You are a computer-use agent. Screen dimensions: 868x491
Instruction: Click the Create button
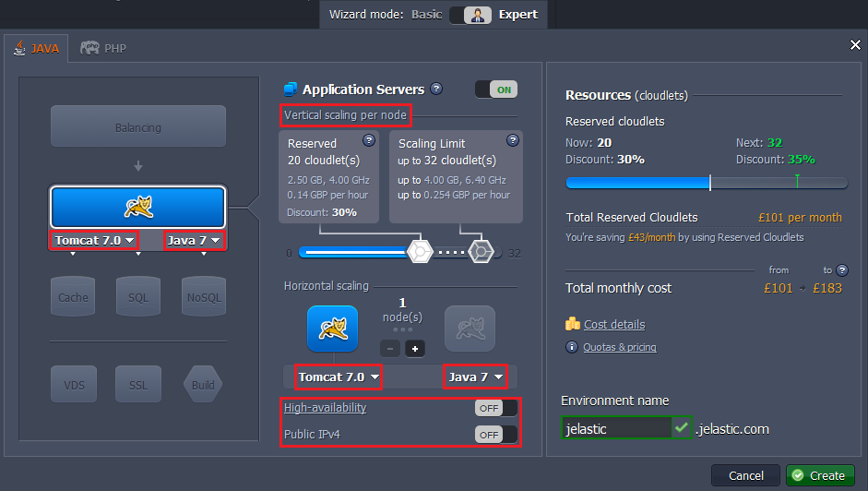coord(820,475)
